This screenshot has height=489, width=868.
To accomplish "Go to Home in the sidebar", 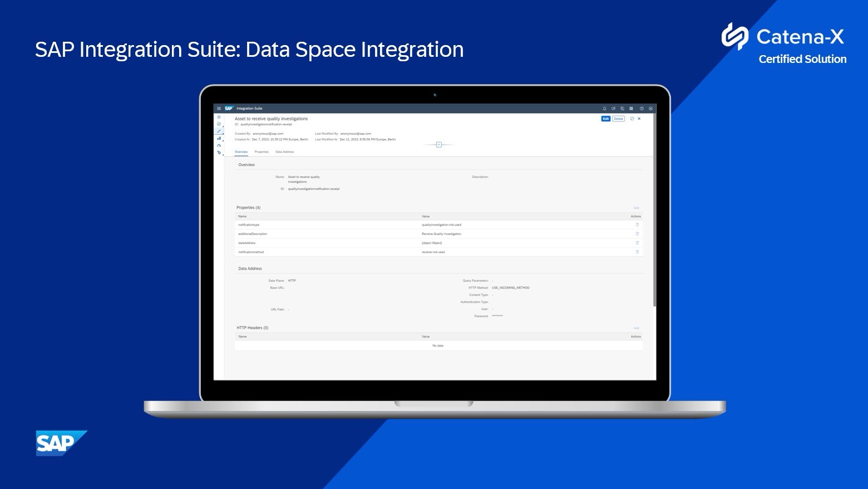I will click(219, 117).
